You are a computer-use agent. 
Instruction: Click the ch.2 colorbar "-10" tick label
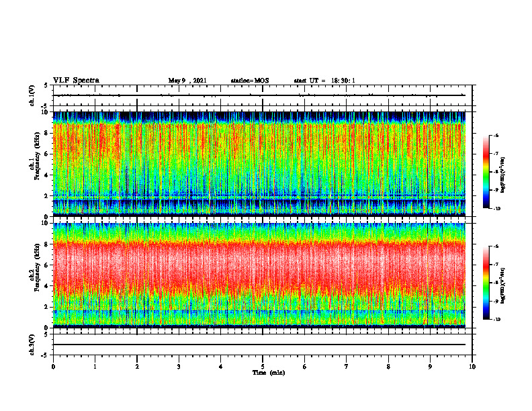coord(496,320)
